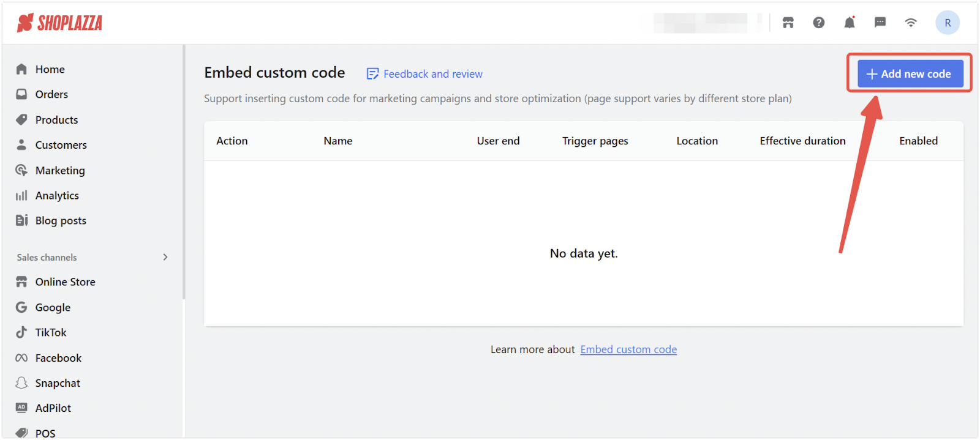Click the Blog posts icon
Image resolution: width=980 pixels, height=440 pixels.
(21, 220)
